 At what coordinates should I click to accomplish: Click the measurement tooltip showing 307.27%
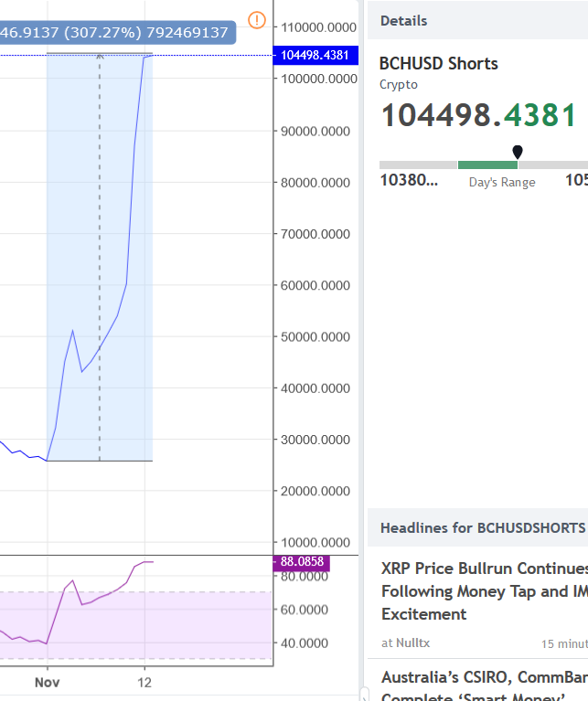pyautogui.click(x=118, y=33)
